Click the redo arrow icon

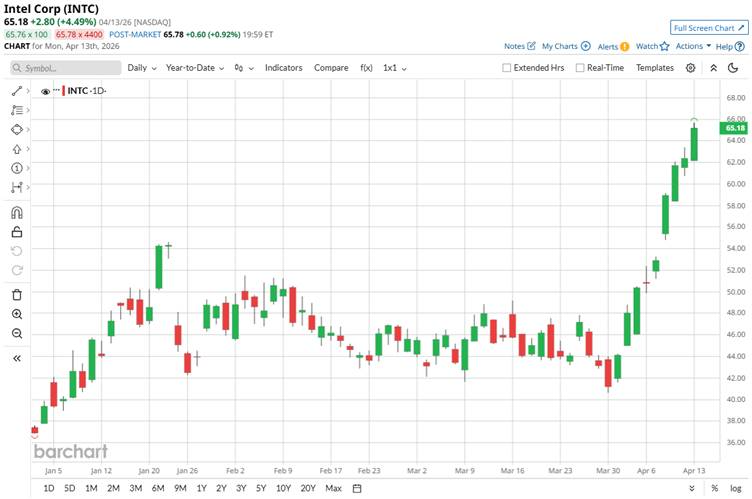(17, 270)
